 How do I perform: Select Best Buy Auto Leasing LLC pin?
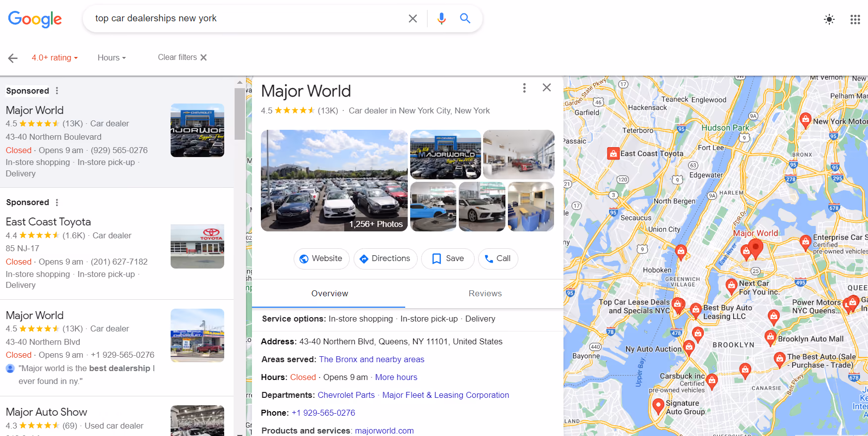[x=696, y=310]
